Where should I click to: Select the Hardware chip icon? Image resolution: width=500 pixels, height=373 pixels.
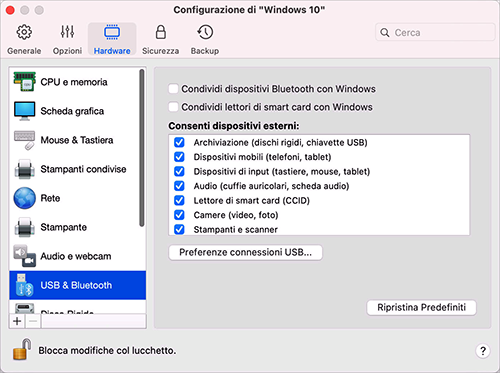tap(112, 32)
